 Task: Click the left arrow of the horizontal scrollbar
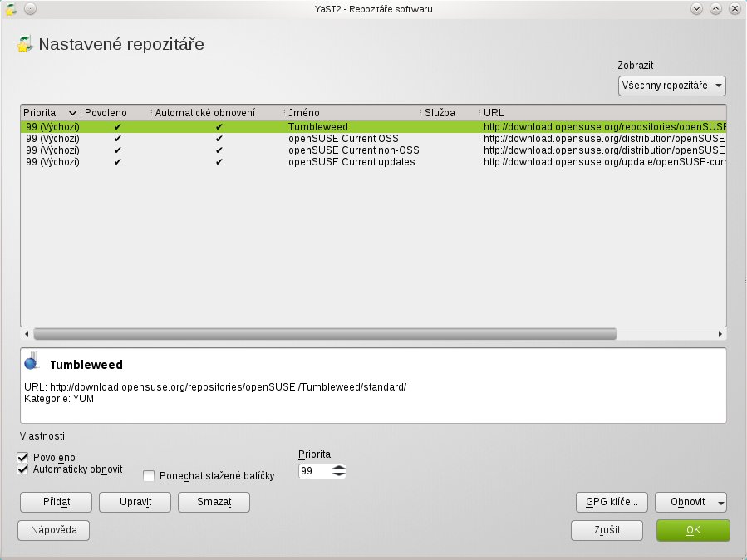pos(27,334)
